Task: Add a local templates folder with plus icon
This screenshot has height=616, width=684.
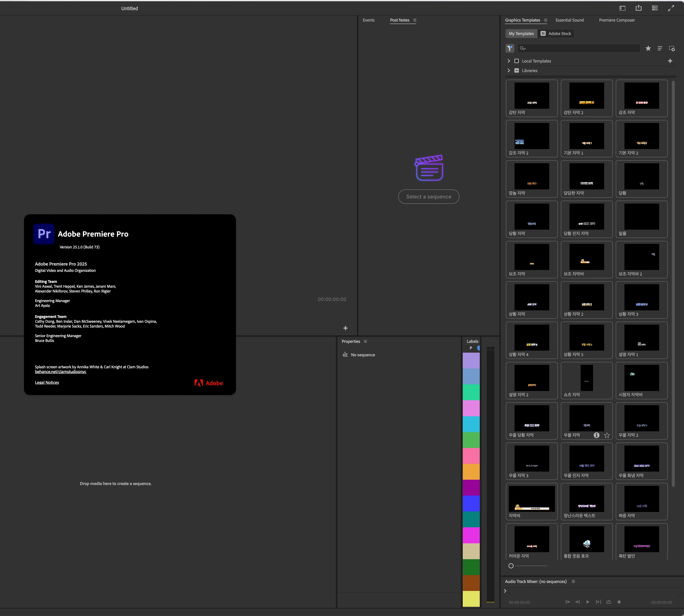Action: click(x=670, y=61)
